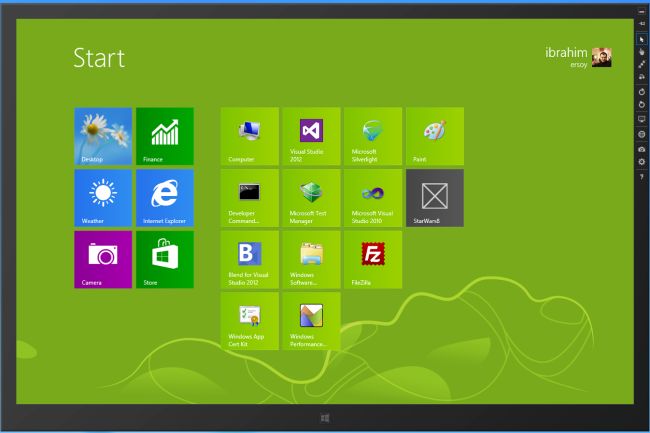Open the Computer tile
The image size is (650, 433).
pos(250,136)
